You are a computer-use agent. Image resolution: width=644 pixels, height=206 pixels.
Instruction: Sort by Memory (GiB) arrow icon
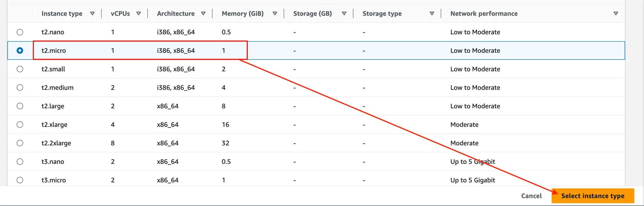coord(275,14)
